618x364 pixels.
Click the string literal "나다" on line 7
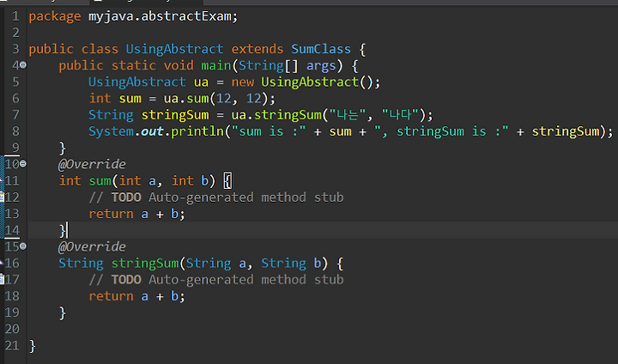tap(400, 115)
